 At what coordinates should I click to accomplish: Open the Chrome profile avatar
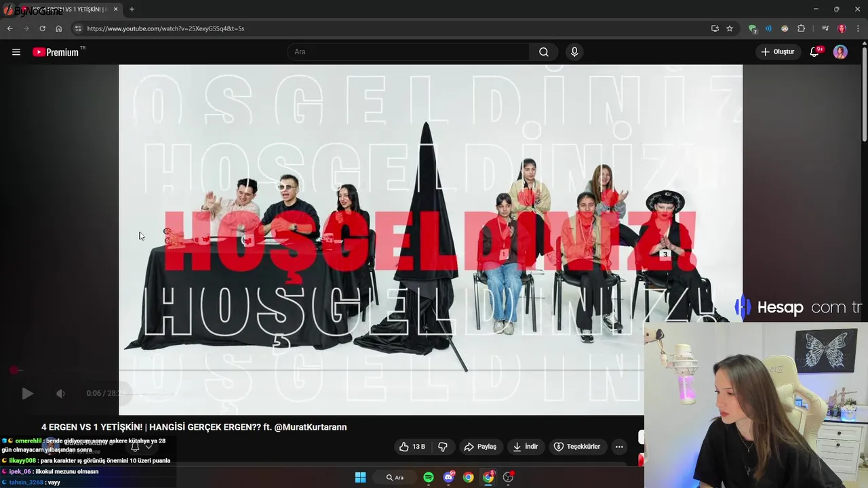842,28
